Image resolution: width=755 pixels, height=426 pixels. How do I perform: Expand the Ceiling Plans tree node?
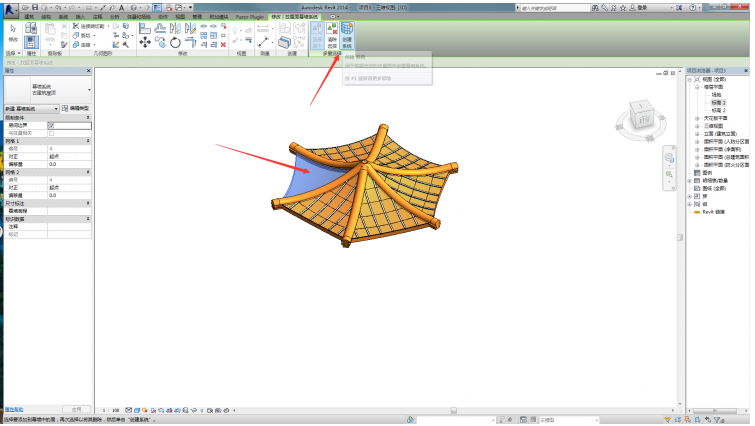coord(697,118)
